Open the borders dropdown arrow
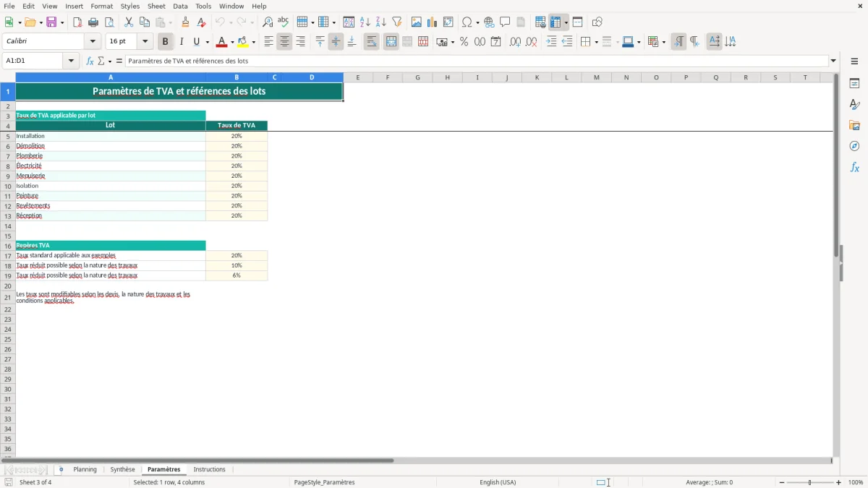This screenshot has height=488, width=868. [595, 42]
